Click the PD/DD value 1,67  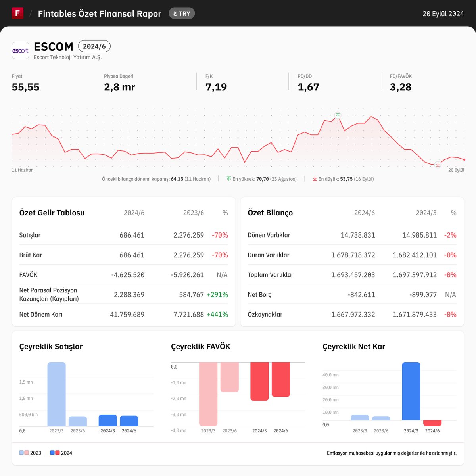click(x=308, y=87)
